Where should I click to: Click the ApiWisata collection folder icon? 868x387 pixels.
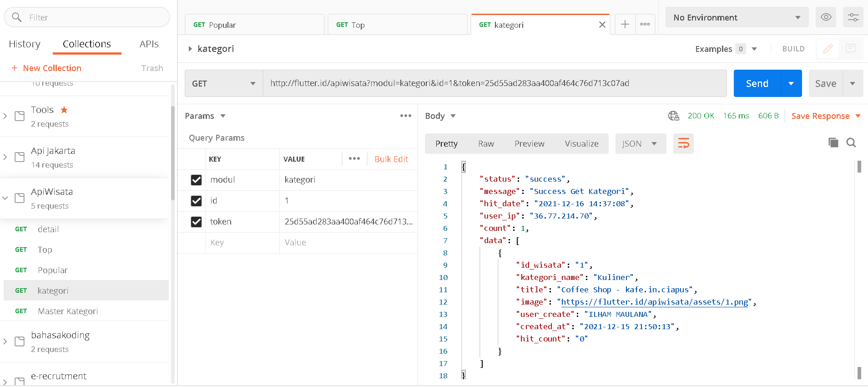[x=20, y=198]
